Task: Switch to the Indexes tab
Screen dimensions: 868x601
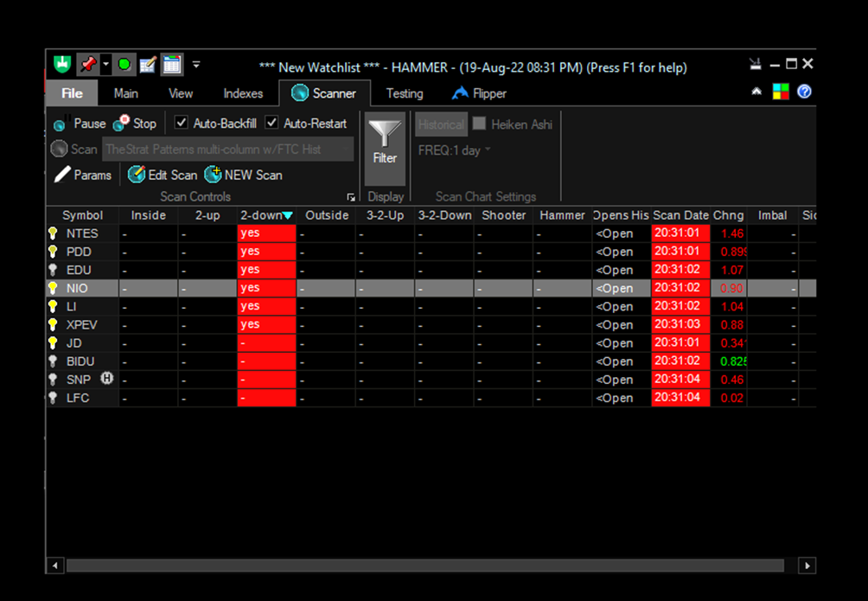Action: click(243, 93)
